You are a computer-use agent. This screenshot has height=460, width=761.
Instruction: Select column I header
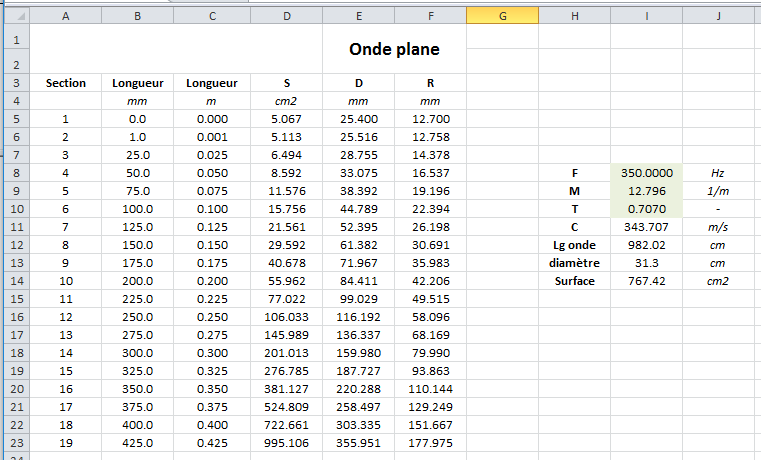coord(646,16)
